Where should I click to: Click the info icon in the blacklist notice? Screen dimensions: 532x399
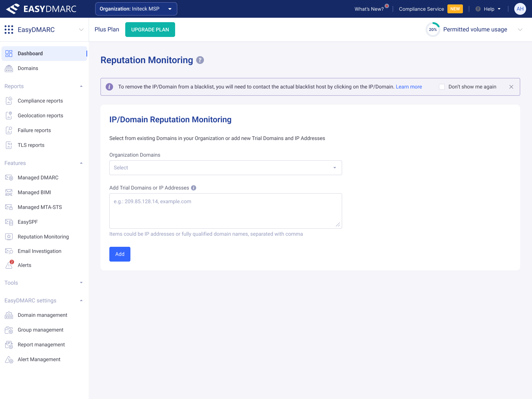coord(109,87)
